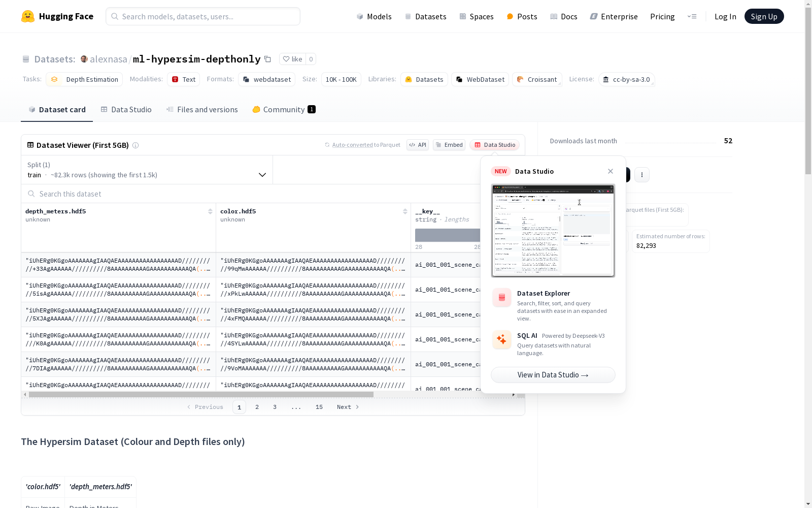Click the Sign Up button
812x508 pixels.
point(764,16)
